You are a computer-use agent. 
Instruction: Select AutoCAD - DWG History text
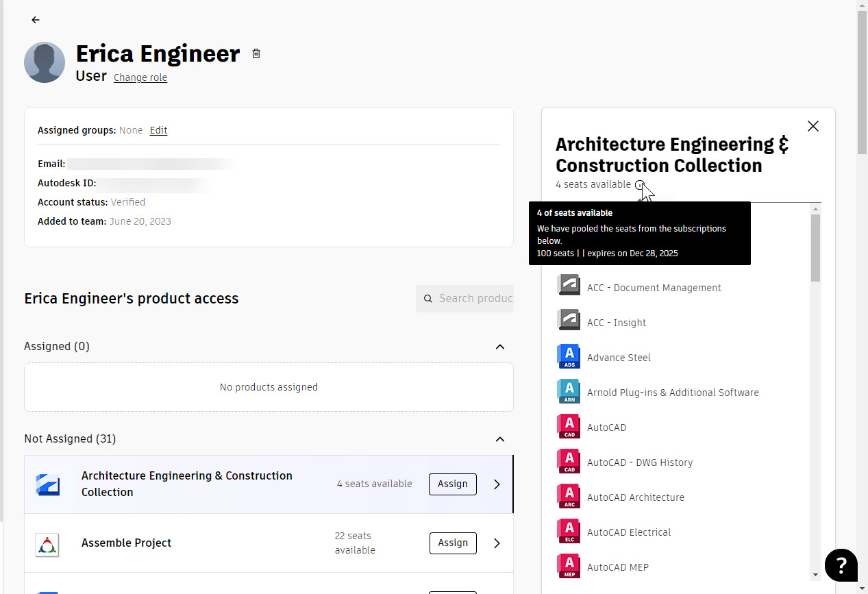tap(640, 462)
